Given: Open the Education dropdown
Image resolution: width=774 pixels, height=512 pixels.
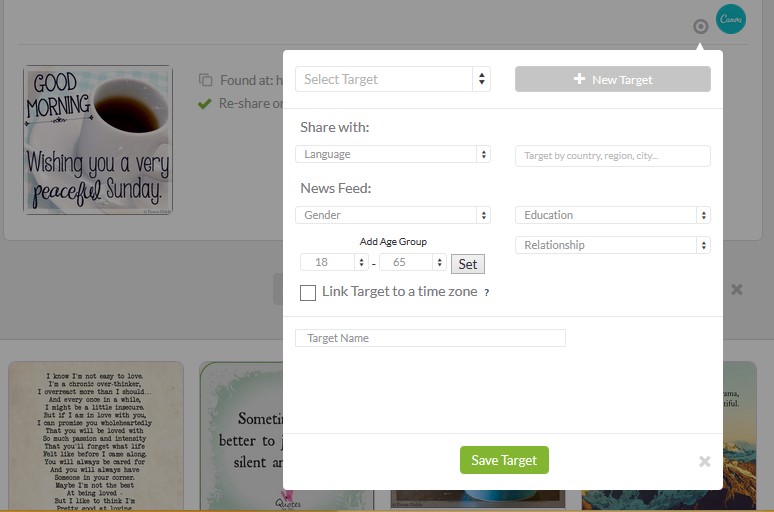Looking at the screenshot, I should click(613, 215).
